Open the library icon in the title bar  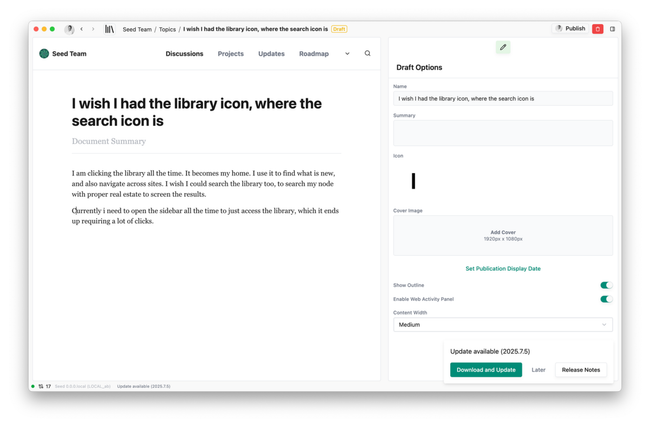click(x=109, y=29)
